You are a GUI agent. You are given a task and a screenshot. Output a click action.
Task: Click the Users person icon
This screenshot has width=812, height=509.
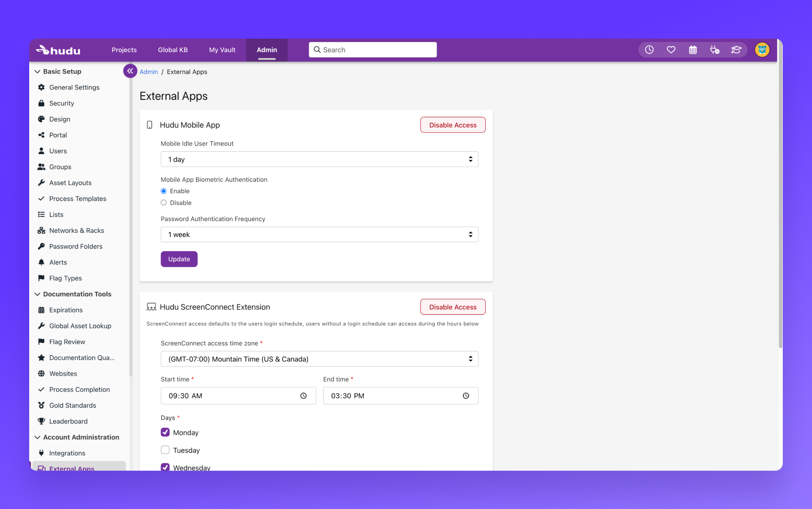[x=41, y=151]
